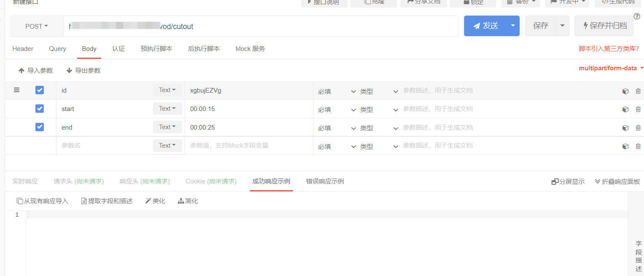Simplify the response with 简化
Image resolution: width=644 pixels, height=276 pixels.
pos(188,201)
